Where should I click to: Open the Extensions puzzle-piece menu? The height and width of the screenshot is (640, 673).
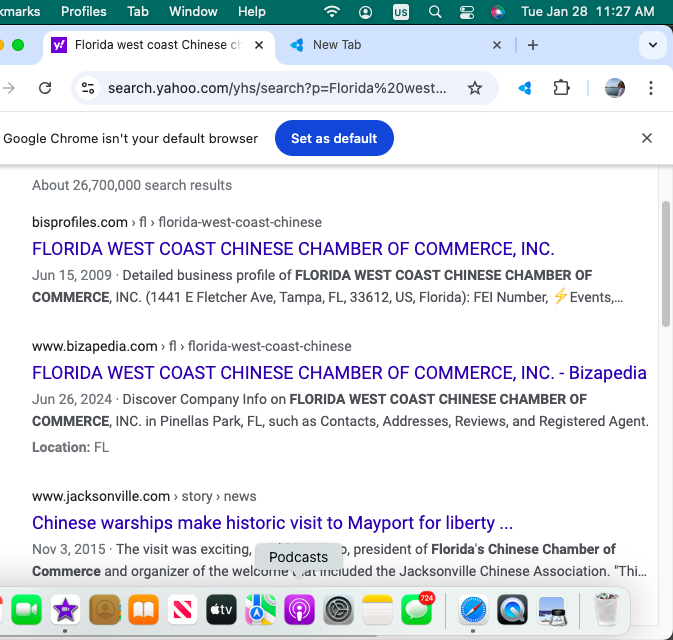(561, 88)
